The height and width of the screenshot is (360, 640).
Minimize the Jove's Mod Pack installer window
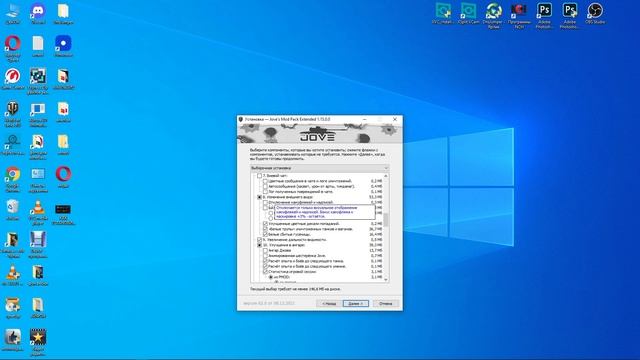tap(364, 119)
